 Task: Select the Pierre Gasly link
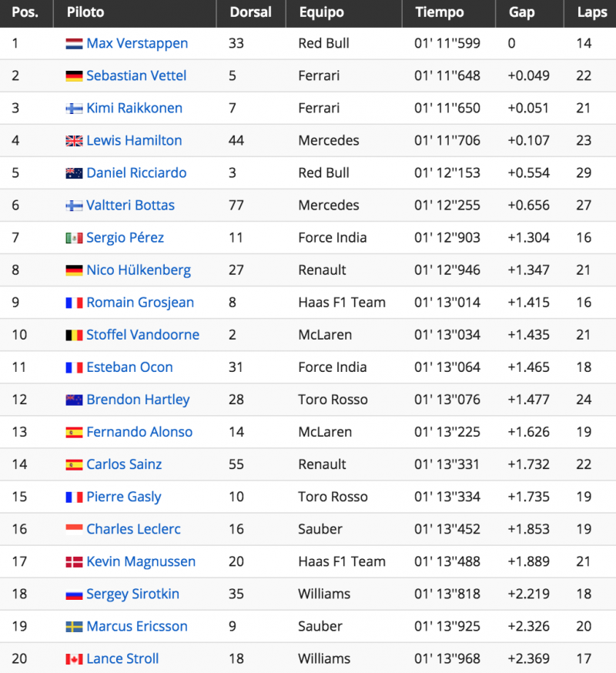point(124,497)
